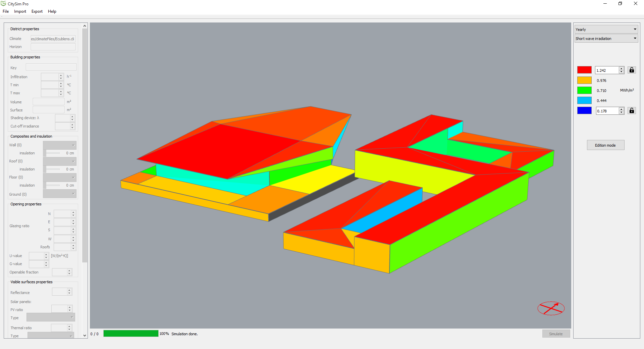Increase the maximum legend value with up arrow
Viewport: 644px width, 349px height.
point(621,68)
